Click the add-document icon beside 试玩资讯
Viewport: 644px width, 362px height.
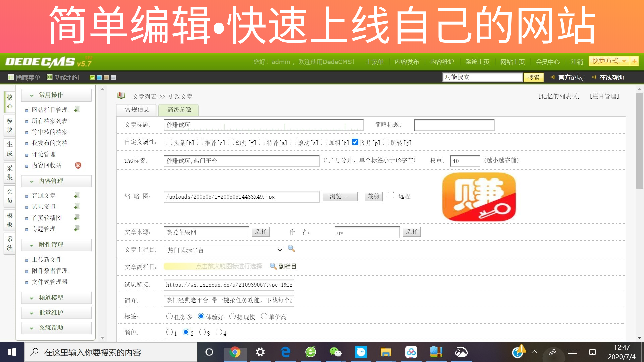pos(77,206)
